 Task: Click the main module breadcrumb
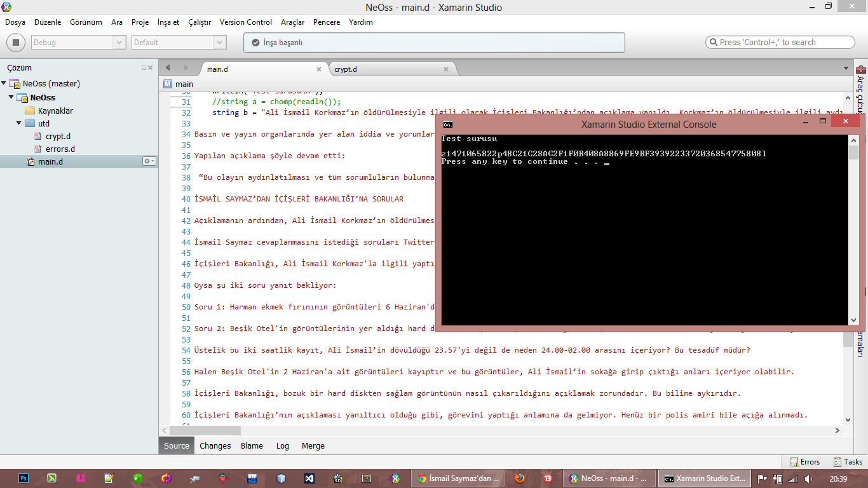(179, 84)
